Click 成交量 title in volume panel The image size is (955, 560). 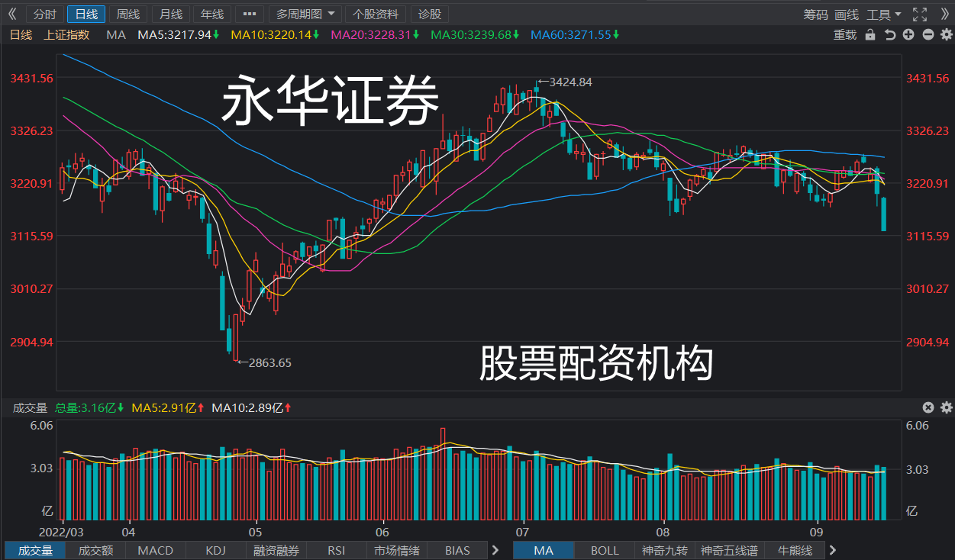[30, 407]
